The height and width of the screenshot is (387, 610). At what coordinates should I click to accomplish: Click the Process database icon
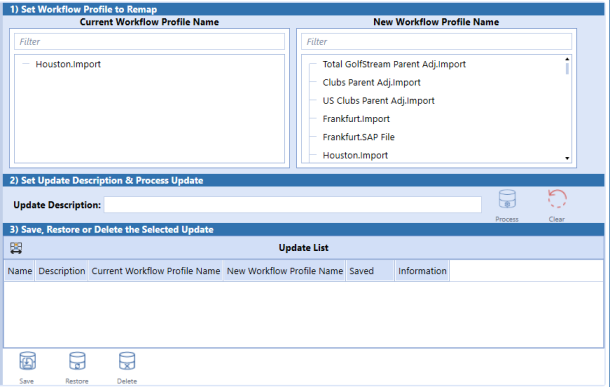pyautogui.click(x=507, y=200)
